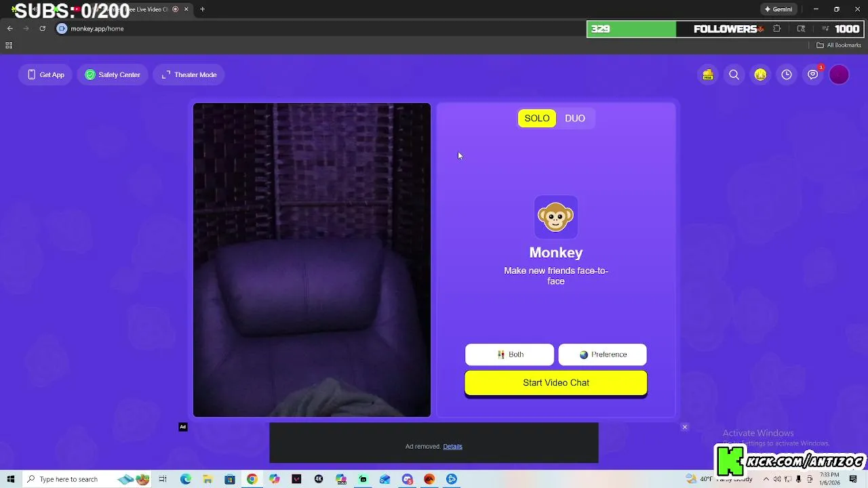
Task: Open the Monkey search icon
Action: (x=734, y=75)
